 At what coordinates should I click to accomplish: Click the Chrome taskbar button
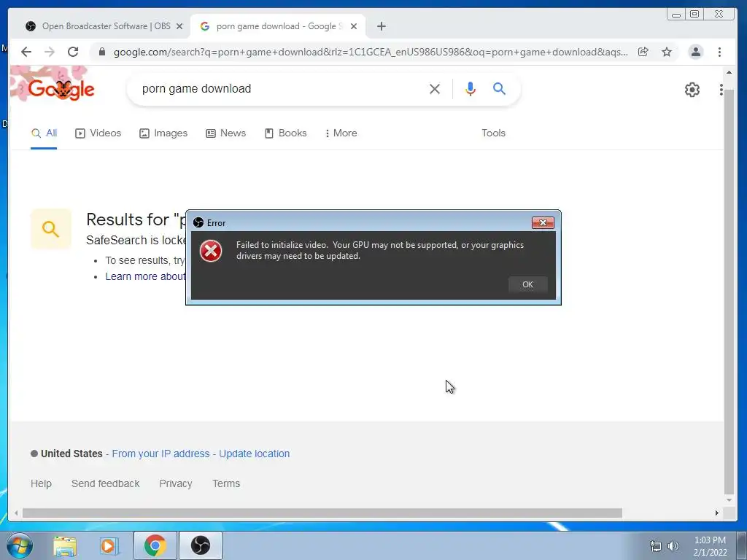[x=155, y=545]
